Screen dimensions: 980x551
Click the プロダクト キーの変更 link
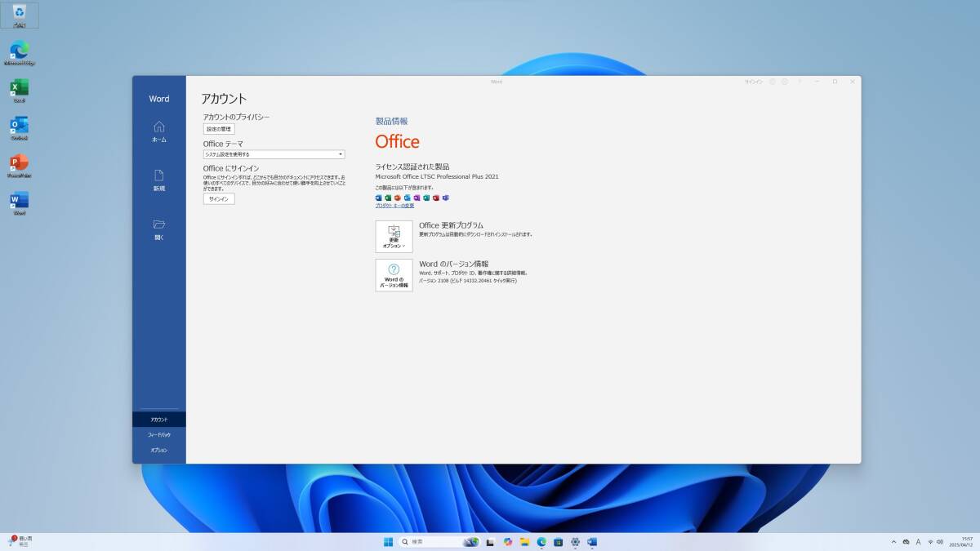point(394,206)
